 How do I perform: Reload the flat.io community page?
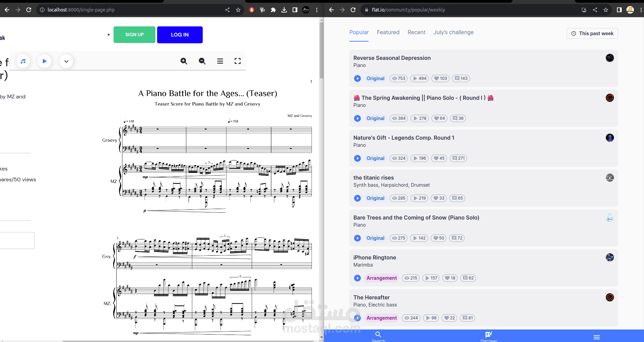[353, 10]
